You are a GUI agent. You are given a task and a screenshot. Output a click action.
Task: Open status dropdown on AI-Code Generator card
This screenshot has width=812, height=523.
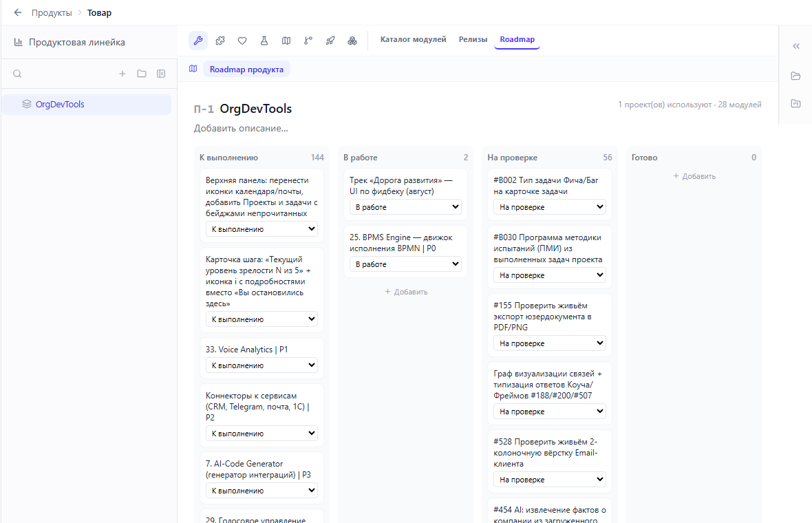tap(261, 491)
